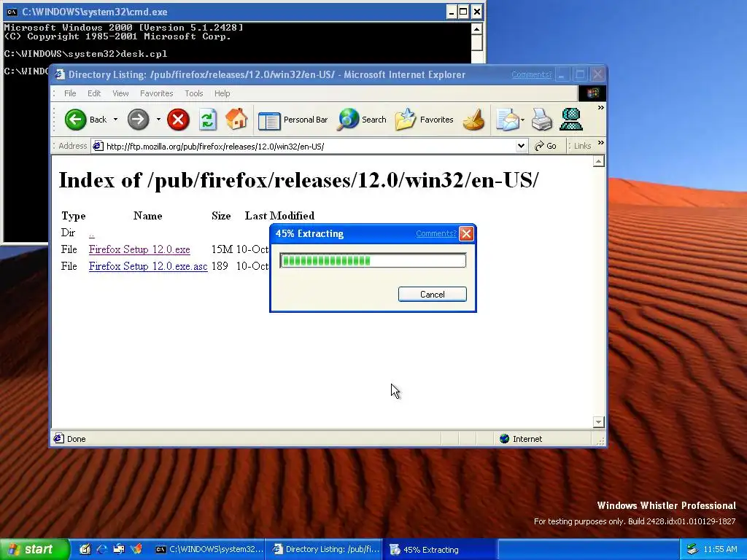Click the address bar URL field
Image resolution: width=747 pixels, height=560 pixels.
(309, 146)
